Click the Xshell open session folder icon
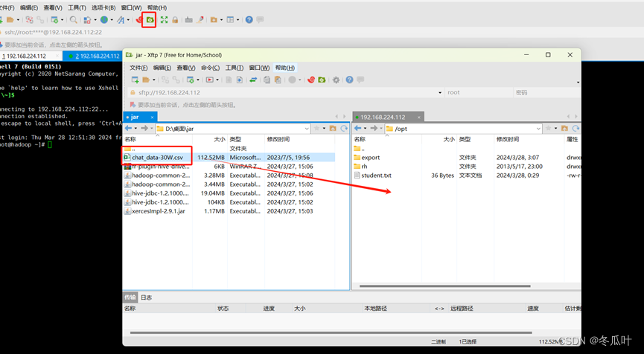 tap(10, 19)
